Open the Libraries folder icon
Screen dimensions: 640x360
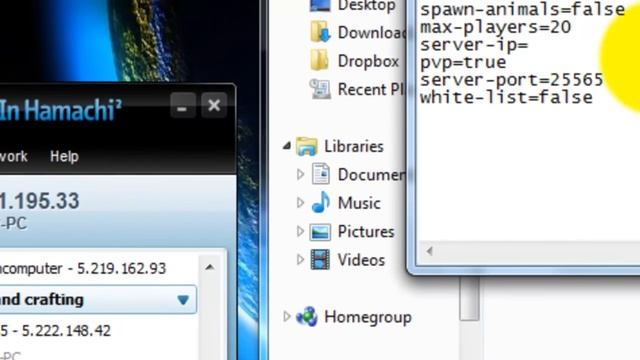(x=307, y=147)
